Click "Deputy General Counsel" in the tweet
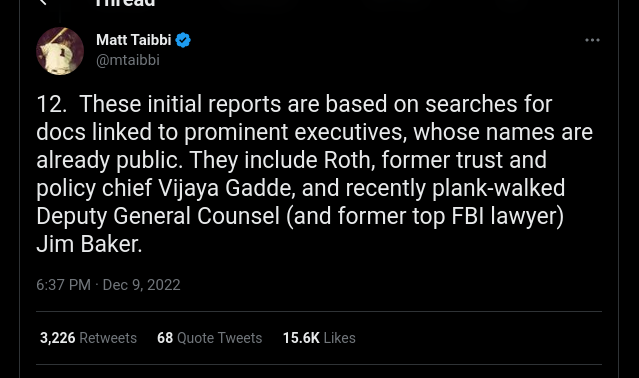Screen dimensions: 639x378 (x=158, y=216)
